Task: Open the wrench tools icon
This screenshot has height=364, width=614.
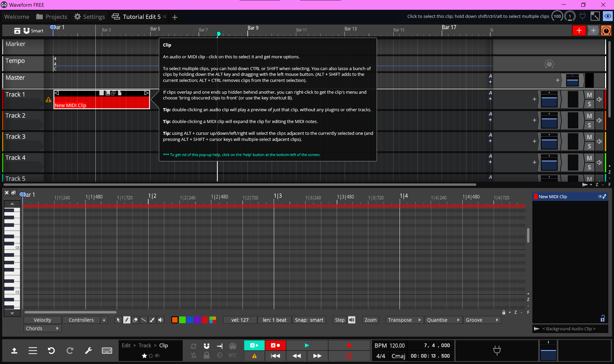Action: pos(88,351)
